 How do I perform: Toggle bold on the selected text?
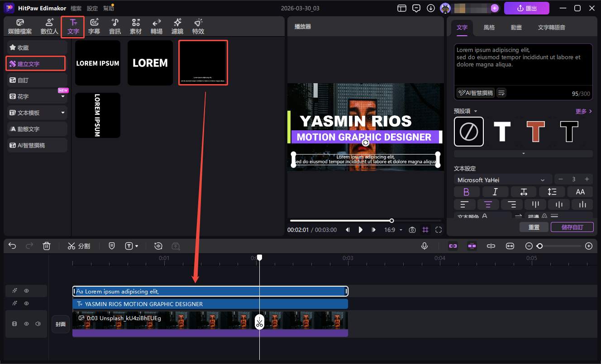(x=466, y=192)
